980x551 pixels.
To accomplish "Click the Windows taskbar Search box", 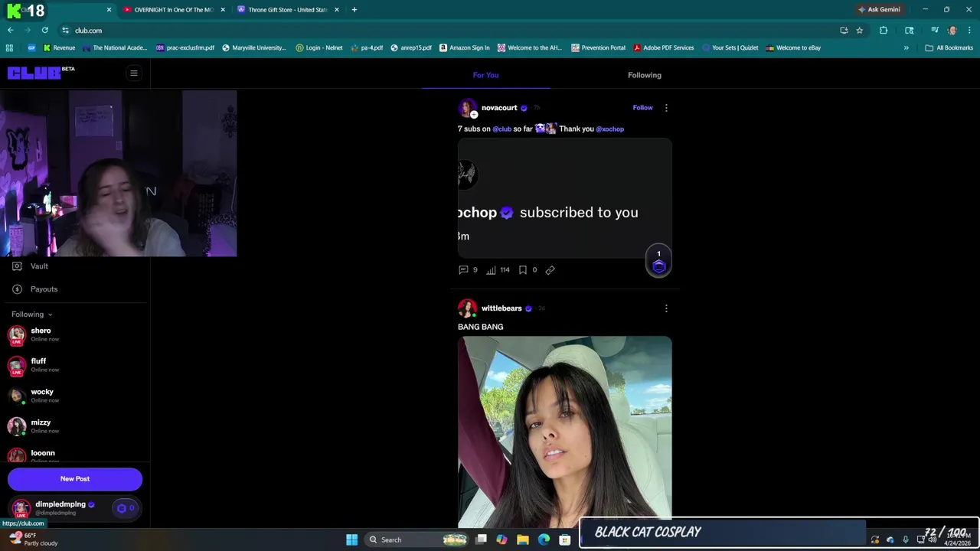I will click(417, 540).
